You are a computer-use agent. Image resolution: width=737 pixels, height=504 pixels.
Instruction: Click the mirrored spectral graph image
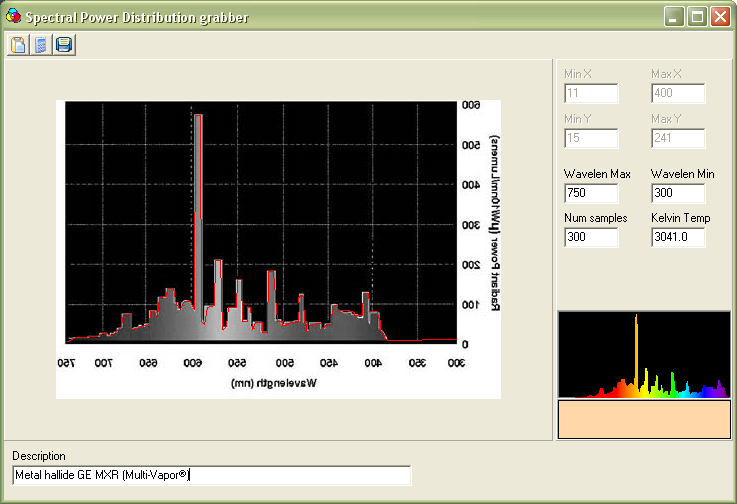pos(278,249)
